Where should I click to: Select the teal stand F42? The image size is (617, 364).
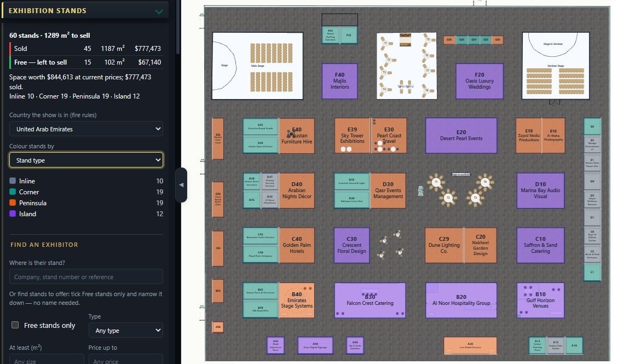(x=349, y=35)
